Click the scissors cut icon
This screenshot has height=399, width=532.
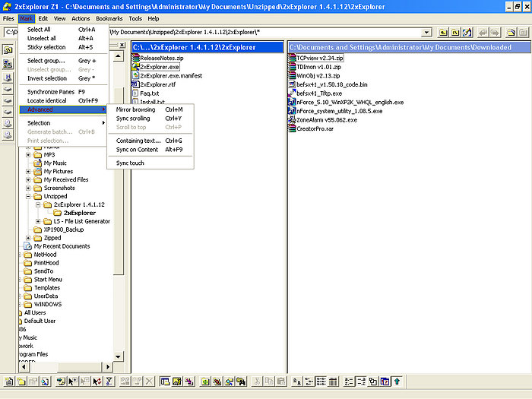257,382
